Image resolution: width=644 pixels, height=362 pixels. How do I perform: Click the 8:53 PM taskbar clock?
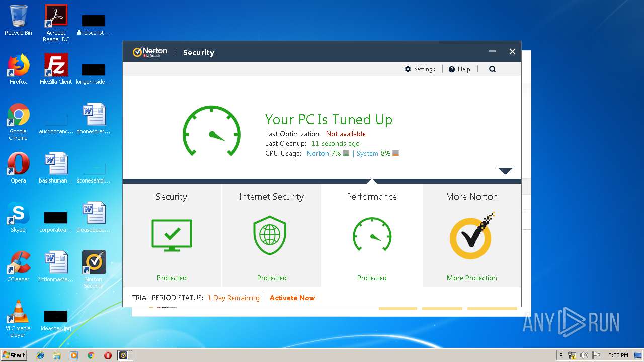click(618, 355)
